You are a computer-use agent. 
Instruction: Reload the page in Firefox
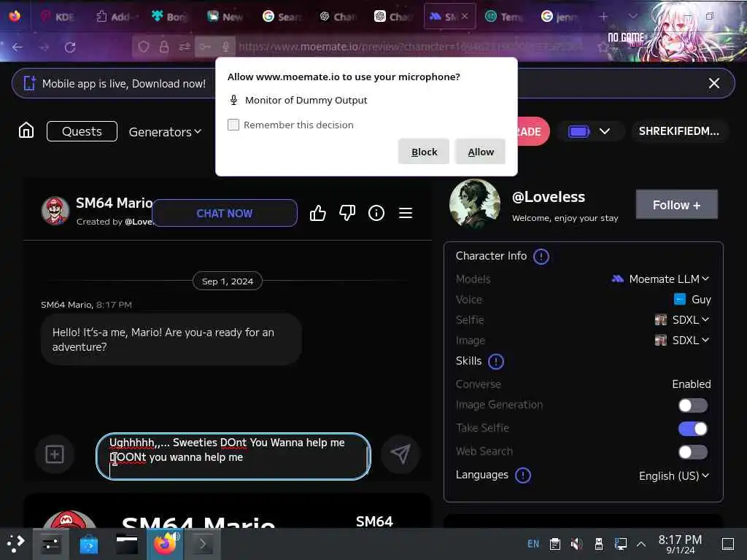click(70, 47)
